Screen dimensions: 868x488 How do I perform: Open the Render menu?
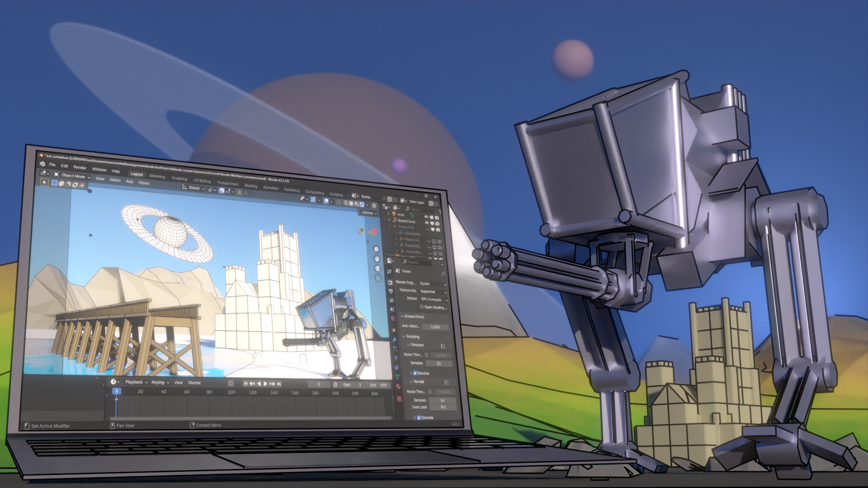click(80, 167)
